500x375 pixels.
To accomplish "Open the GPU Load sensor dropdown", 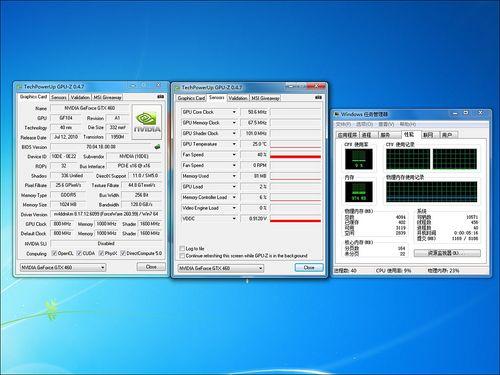I will [x=234, y=187].
